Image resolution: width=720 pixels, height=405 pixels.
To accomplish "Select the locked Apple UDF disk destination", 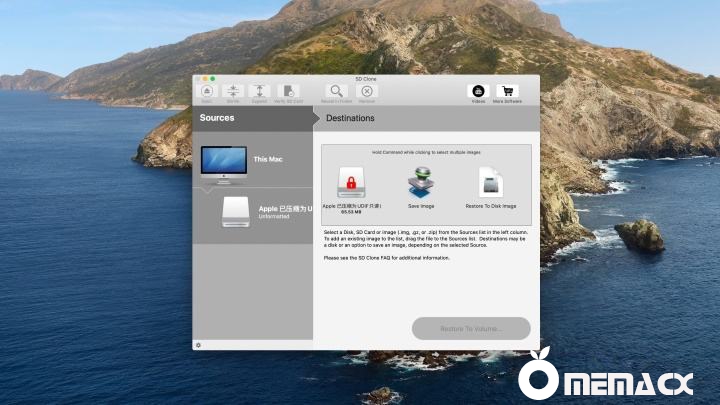I will pyautogui.click(x=351, y=184).
